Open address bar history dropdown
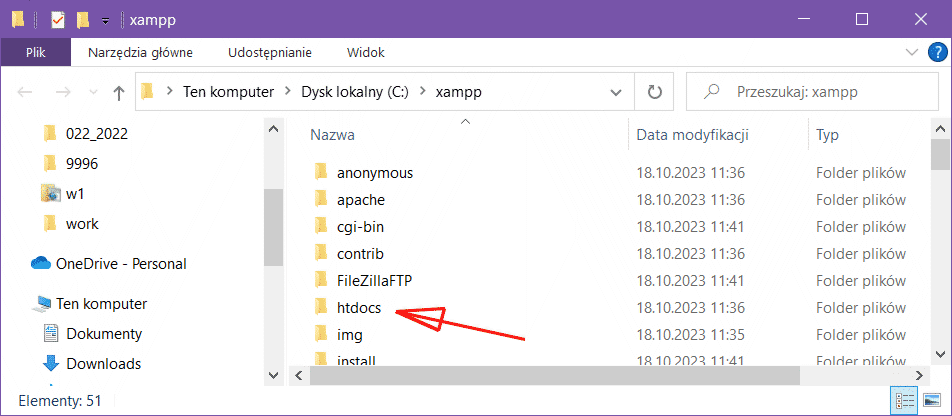 pos(616,92)
